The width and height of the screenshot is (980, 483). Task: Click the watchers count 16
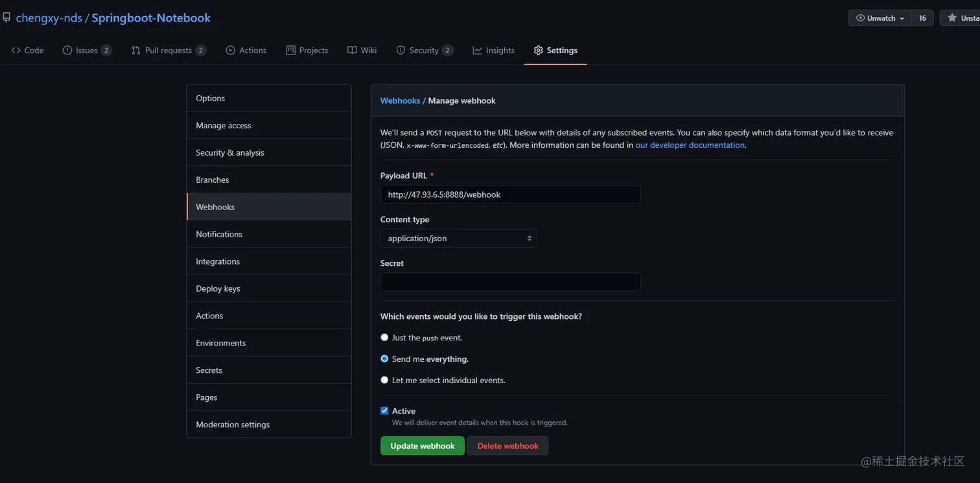point(922,18)
